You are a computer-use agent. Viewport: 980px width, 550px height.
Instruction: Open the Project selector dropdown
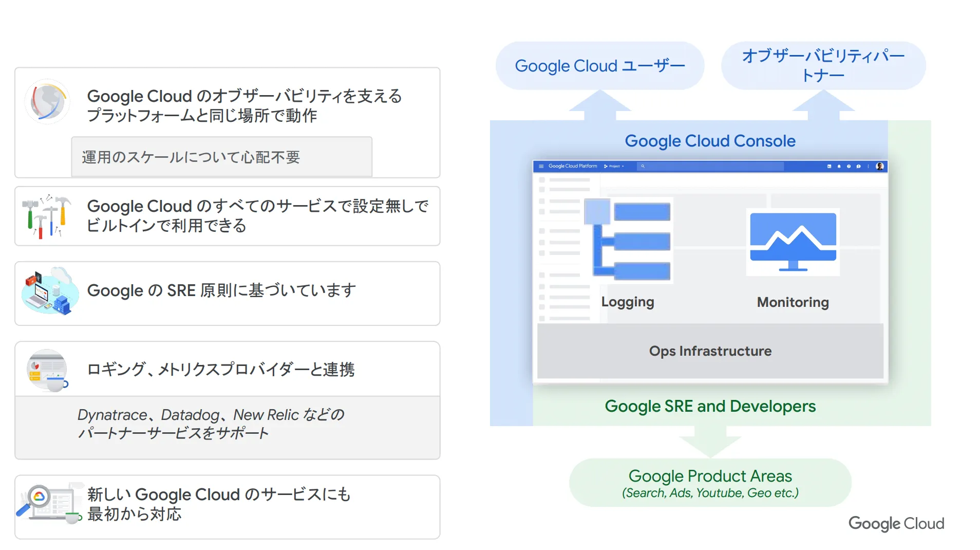[x=614, y=166]
